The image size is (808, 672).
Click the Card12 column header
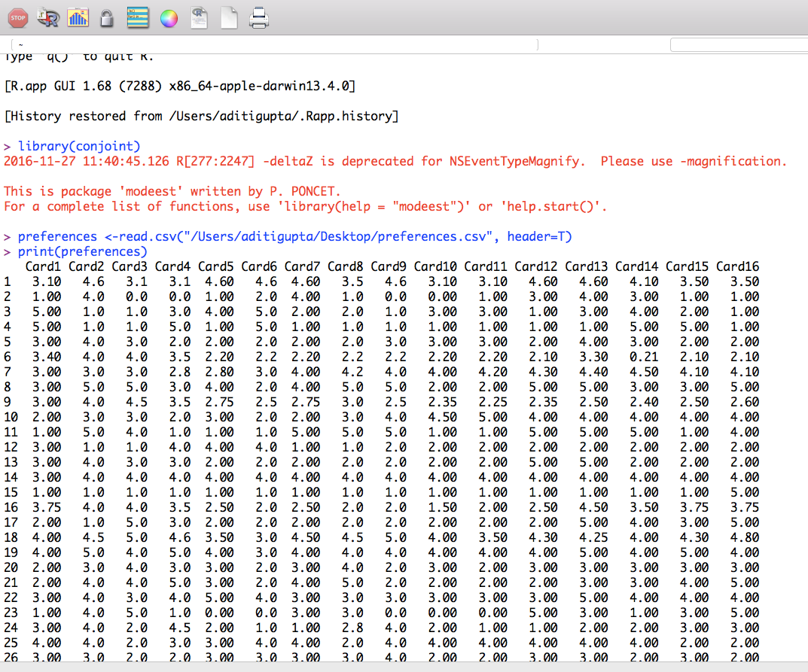click(536, 266)
